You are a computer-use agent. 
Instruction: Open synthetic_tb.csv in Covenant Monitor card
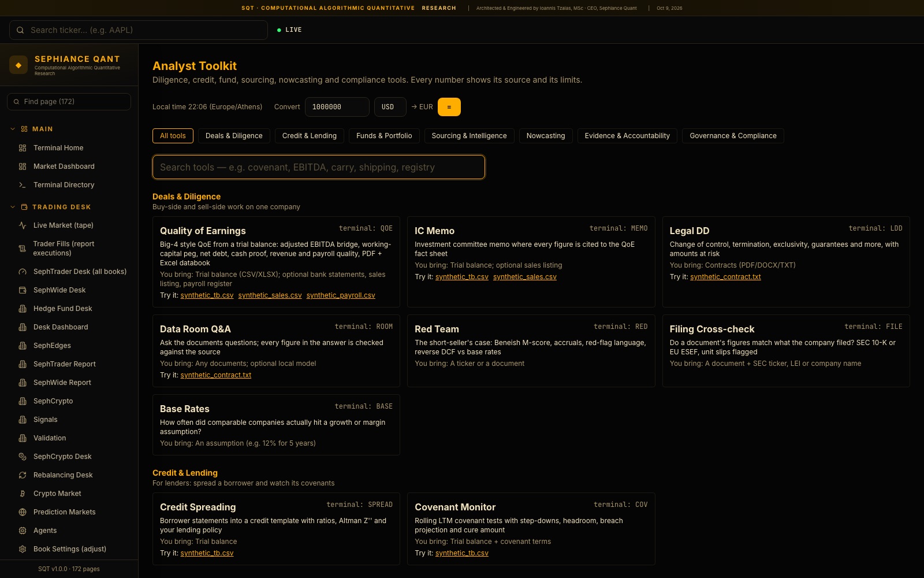(x=462, y=553)
